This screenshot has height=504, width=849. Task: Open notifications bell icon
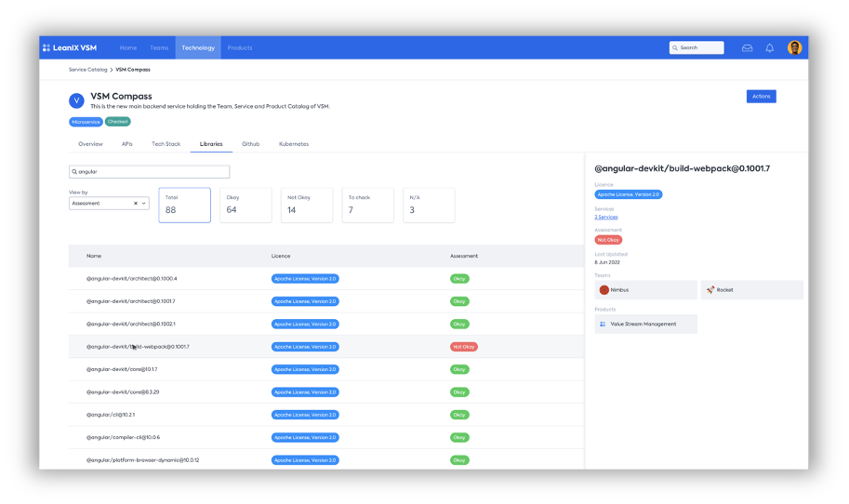tap(769, 47)
